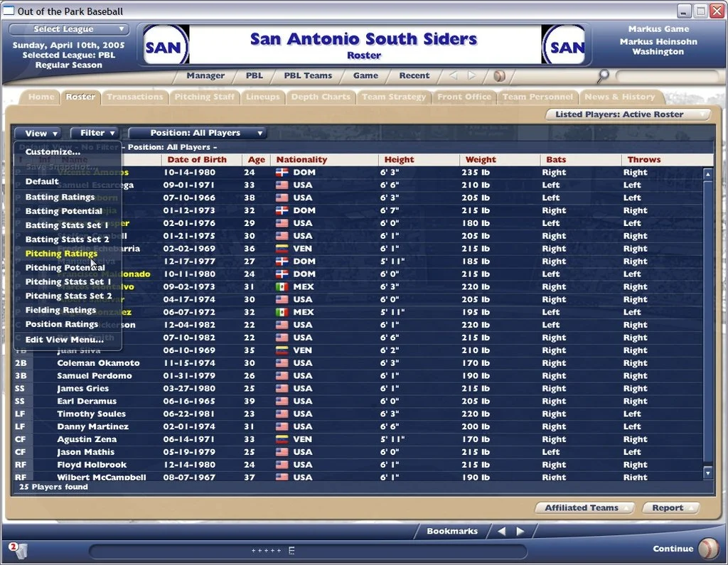Choose Fielding Ratings view option
The image size is (728, 565).
[60, 310]
